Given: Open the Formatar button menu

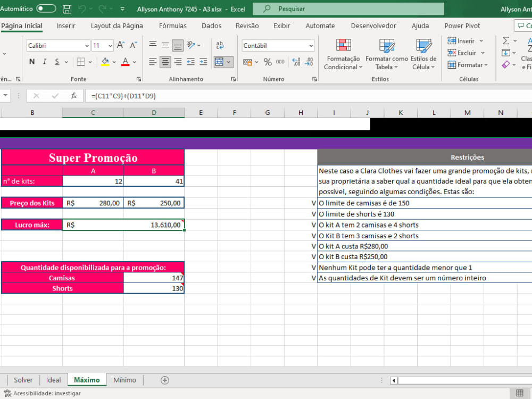Looking at the screenshot, I should tap(468, 65).
